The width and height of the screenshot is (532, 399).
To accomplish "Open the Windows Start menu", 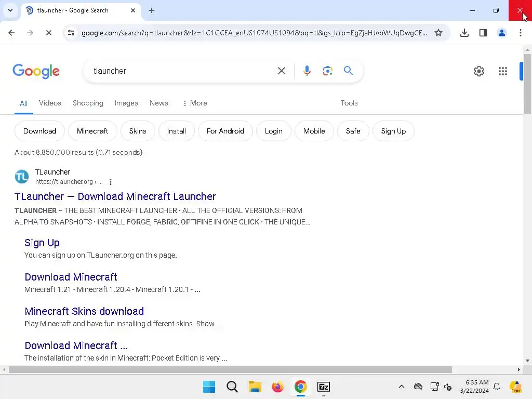I will [x=209, y=387].
